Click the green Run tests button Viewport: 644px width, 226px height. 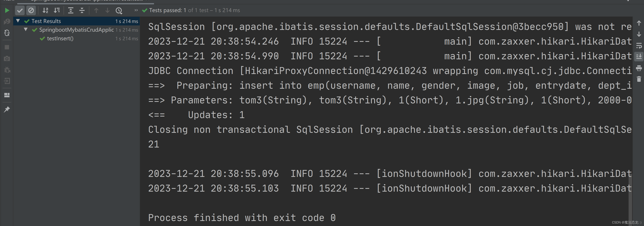click(x=7, y=11)
